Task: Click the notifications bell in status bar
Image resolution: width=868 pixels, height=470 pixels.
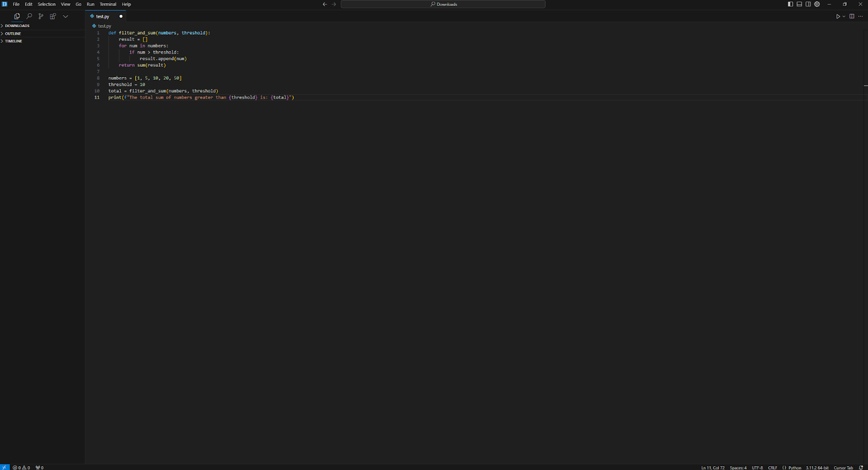Action: pyautogui.click(x=861, y=467)
